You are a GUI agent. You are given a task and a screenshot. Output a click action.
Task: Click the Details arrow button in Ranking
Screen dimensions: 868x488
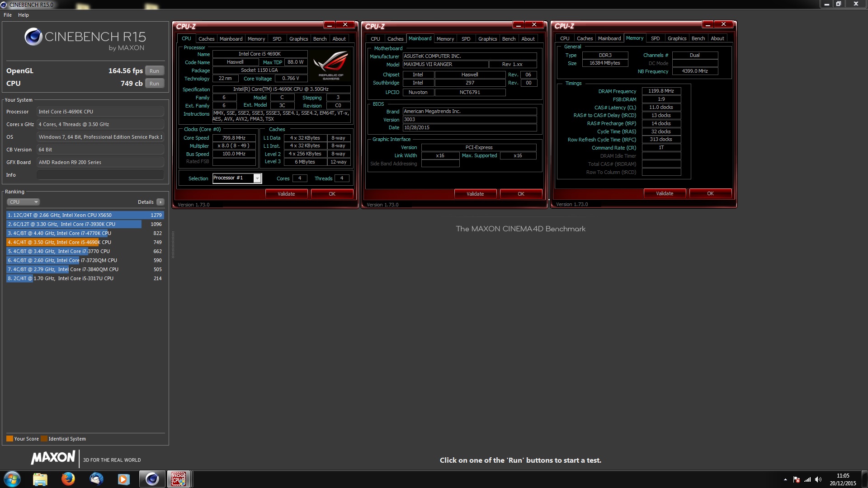(x=160, y=202)
